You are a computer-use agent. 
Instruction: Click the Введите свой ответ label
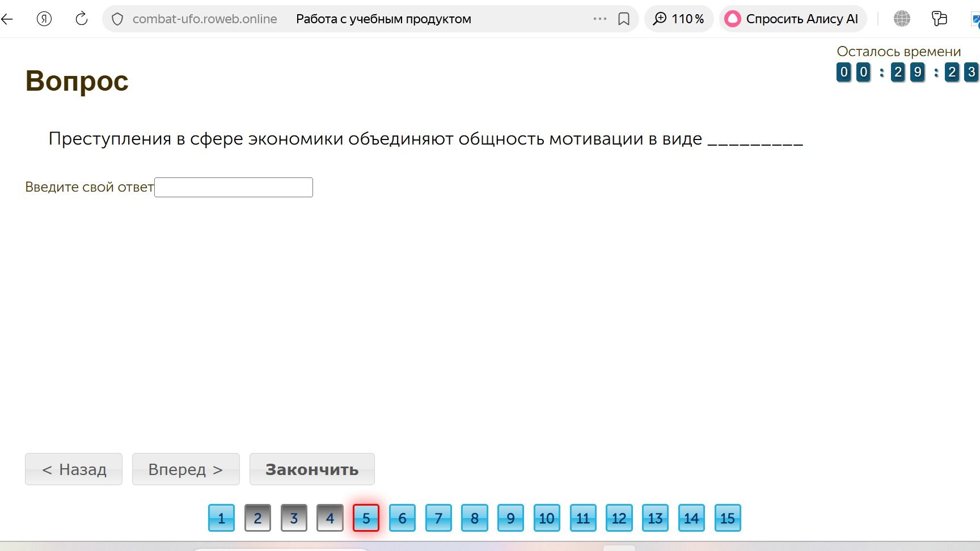click(90, 187)
